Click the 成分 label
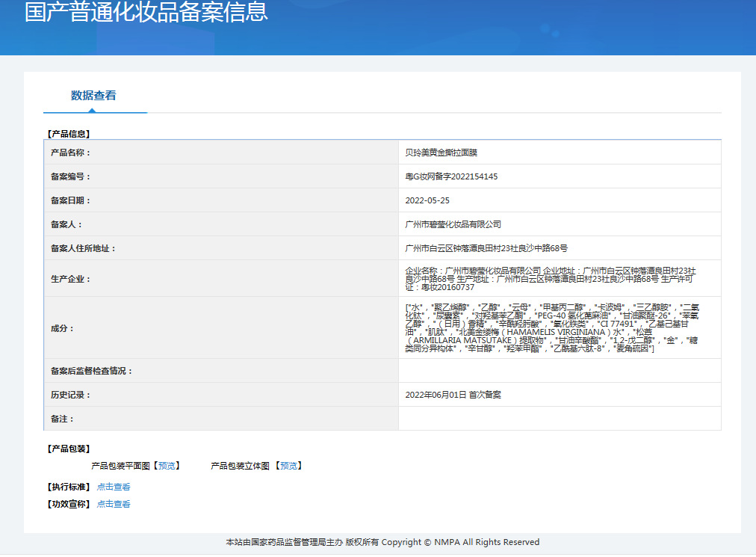756x557 pixels. click(x=62, y=328)
